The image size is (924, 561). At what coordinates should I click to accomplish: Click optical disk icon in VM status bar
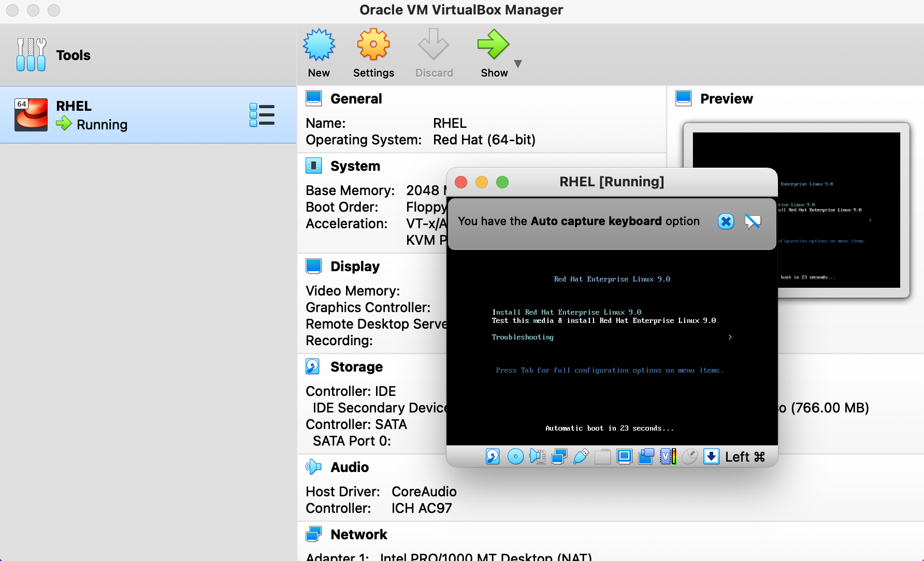(x=515, y=456)
